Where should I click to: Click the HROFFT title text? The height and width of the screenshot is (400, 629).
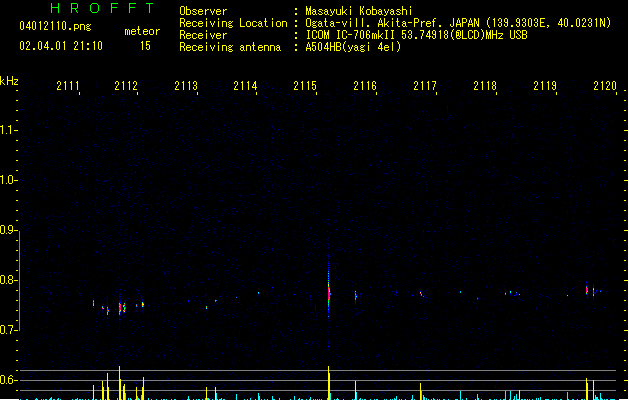(x=102, y=8)
